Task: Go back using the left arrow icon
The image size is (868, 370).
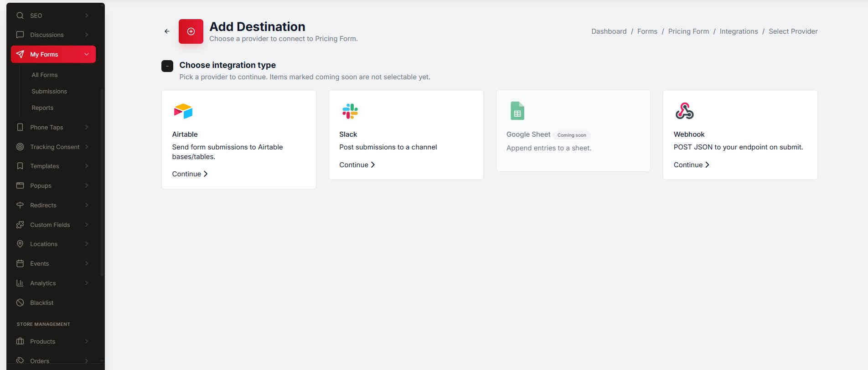Action: [x=167, y=31]
